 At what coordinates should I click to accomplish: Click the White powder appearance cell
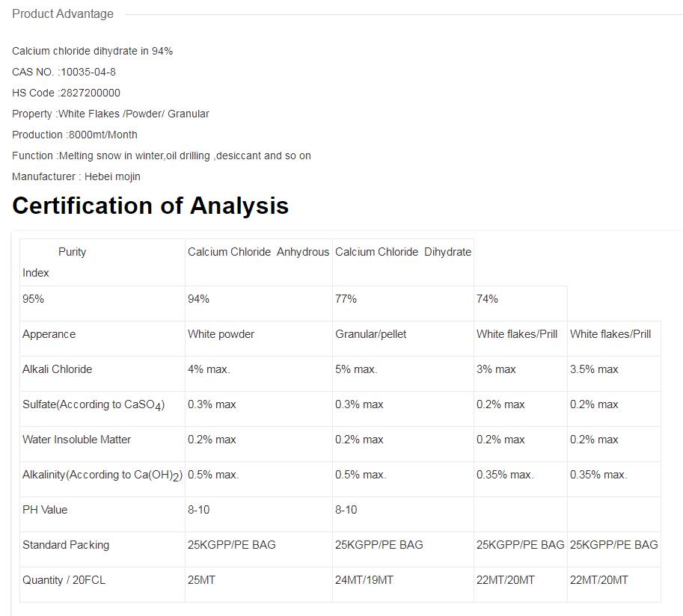(221, 334)
